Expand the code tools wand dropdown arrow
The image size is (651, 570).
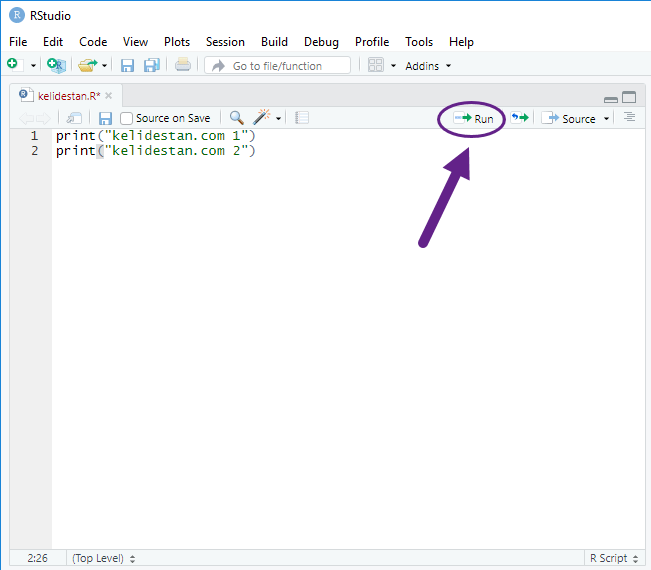(278, 119)
